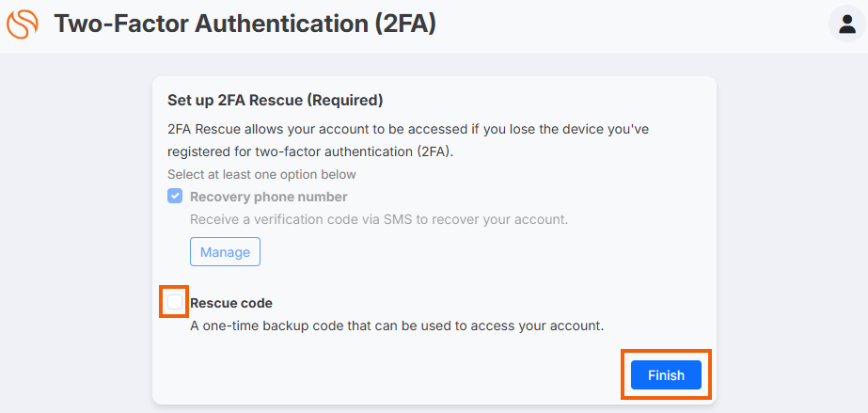Enable the Rescue code checkbox
Image resolution: width=868 pixels, height=413 pixels.
[175, 302]
